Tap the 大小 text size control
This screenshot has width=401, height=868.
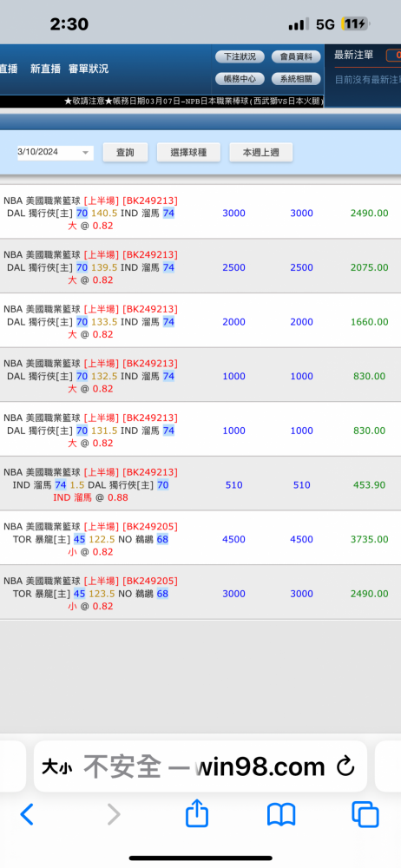click(57, 768)
